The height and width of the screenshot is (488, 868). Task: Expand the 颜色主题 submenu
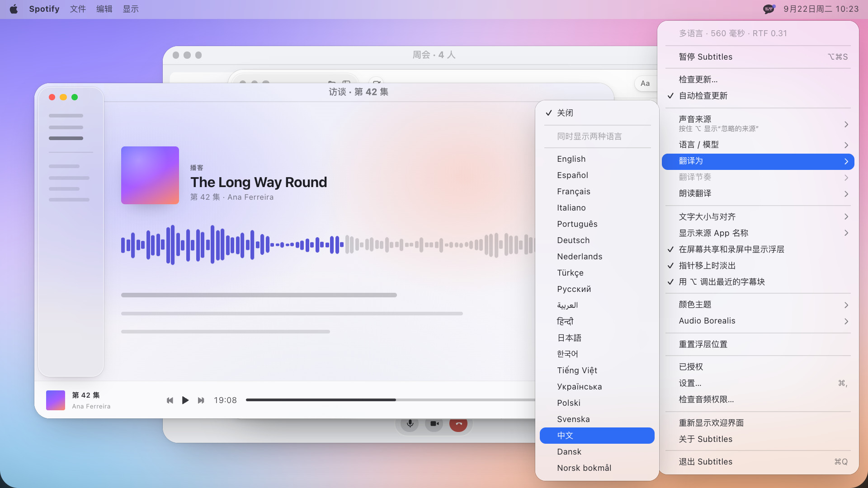tap(758, 305)
